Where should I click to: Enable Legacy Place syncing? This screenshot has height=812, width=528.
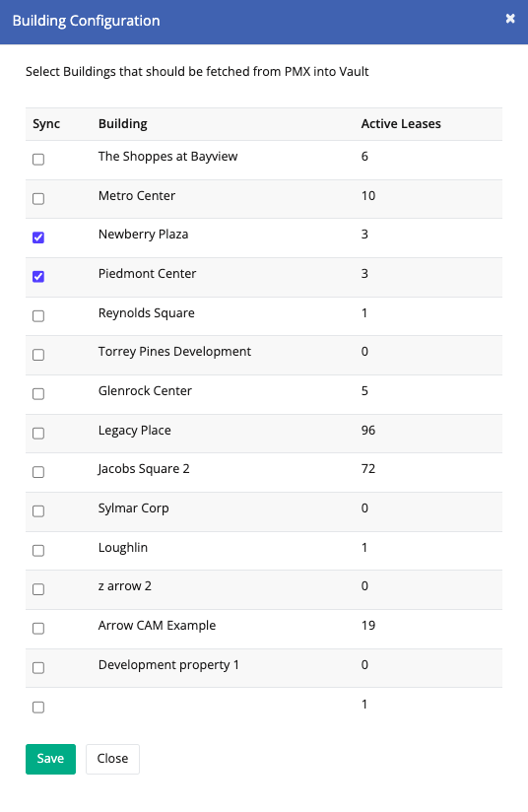click(x=38, y=433)
